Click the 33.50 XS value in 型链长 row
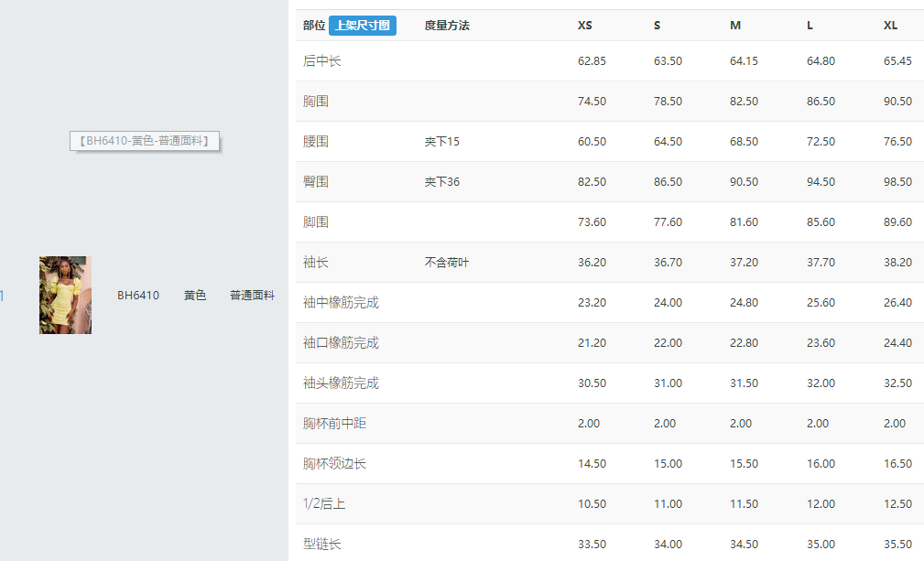The width and height of the screenshot is (924, 561). pos(592,544)
